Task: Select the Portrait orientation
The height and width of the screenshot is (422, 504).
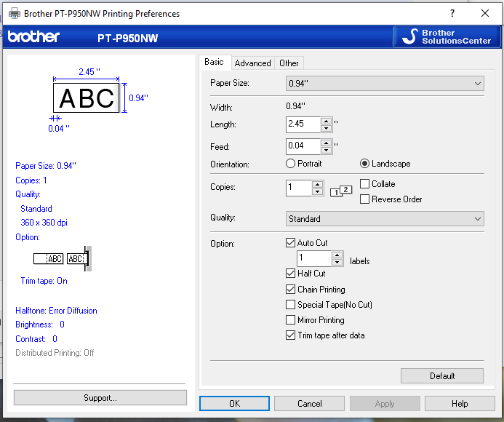Action: [x=304, y=164]
